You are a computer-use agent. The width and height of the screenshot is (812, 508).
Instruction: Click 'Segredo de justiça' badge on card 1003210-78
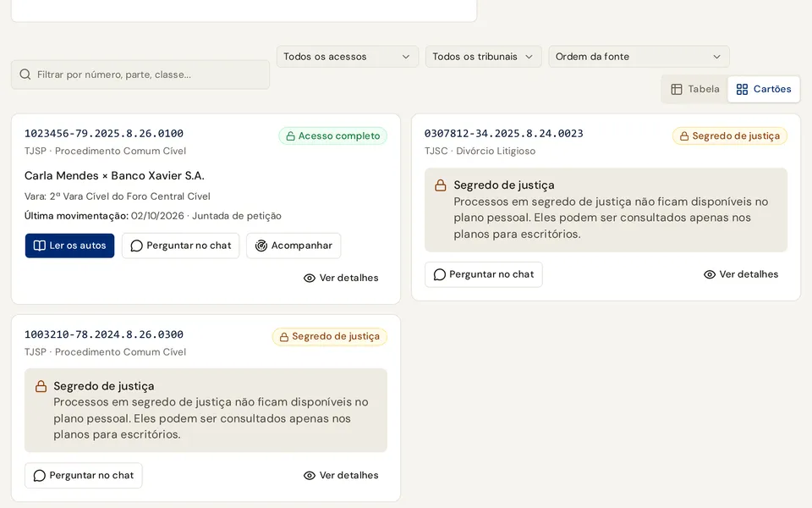point(330,337)
